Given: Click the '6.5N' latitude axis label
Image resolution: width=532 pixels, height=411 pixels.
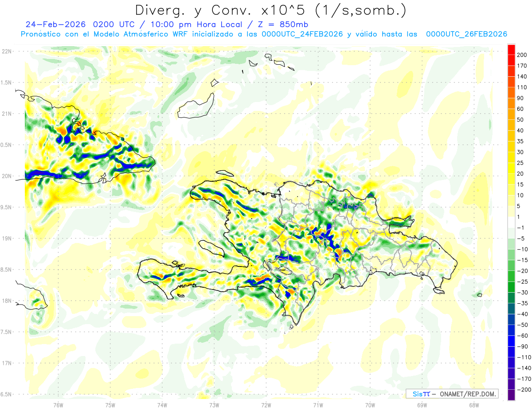Looking at the screenshot, I should tap(7, 395).
